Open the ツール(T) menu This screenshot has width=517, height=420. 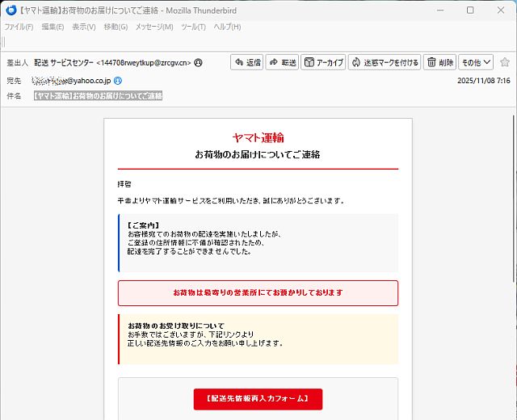(x=193, y=27)
